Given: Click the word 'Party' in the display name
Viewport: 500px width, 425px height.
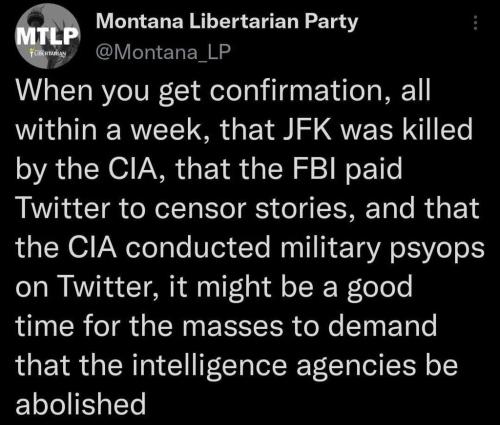Looking at the screenshot, I should 331,23.
